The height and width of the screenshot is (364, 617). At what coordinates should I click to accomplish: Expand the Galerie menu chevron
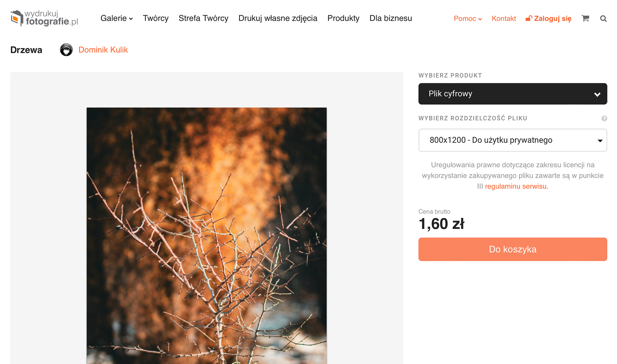tap(131, 19)
